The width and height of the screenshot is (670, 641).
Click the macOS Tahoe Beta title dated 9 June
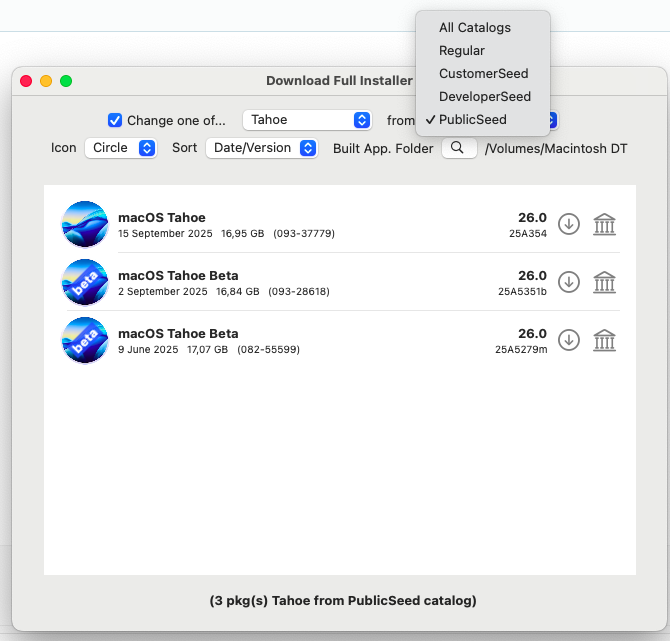tap(178, 334)
